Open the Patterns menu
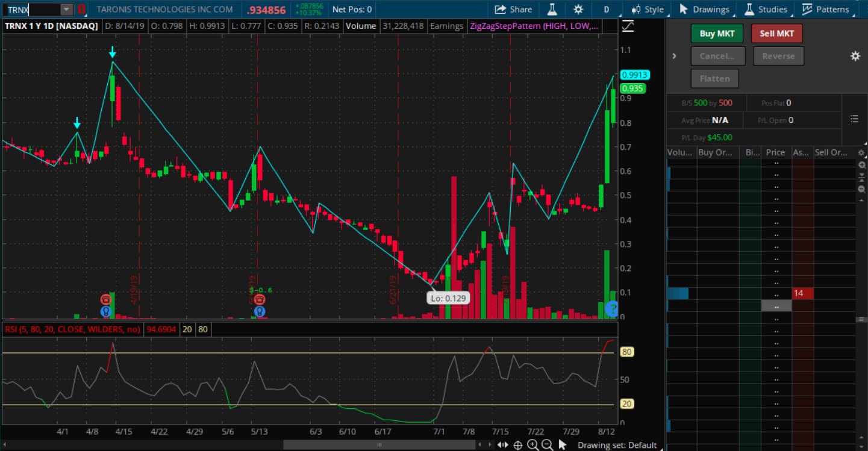Image resolution: width=868 pixels, height=451 pixels. click(x=825, y=10)
